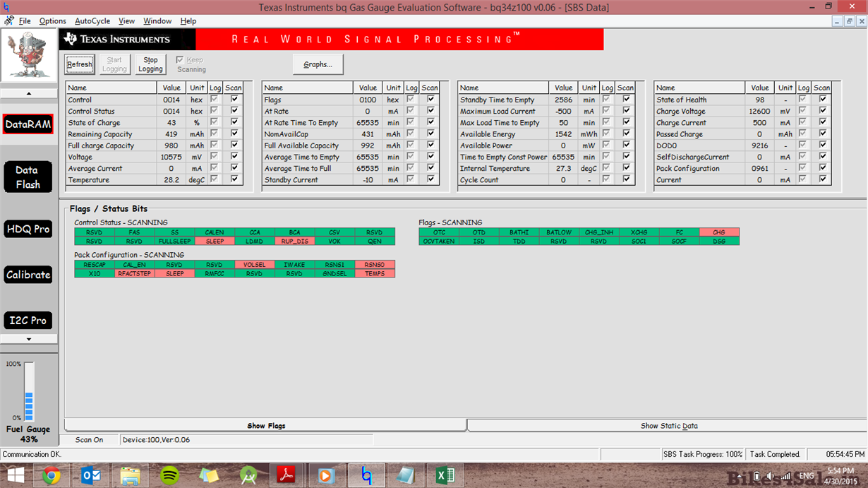Toggle Scan checkbox for Voltage row

tap(234, 157)
